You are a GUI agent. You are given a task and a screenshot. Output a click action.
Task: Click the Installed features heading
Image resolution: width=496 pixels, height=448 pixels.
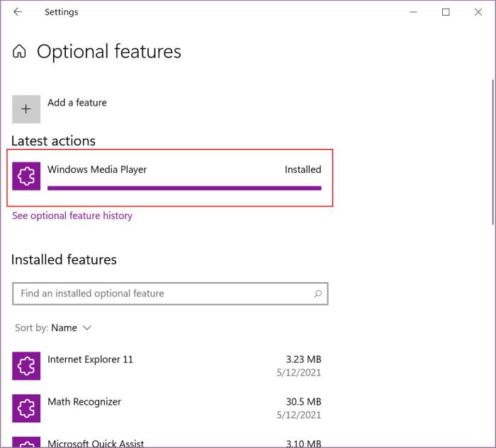[x=64, y=259]
